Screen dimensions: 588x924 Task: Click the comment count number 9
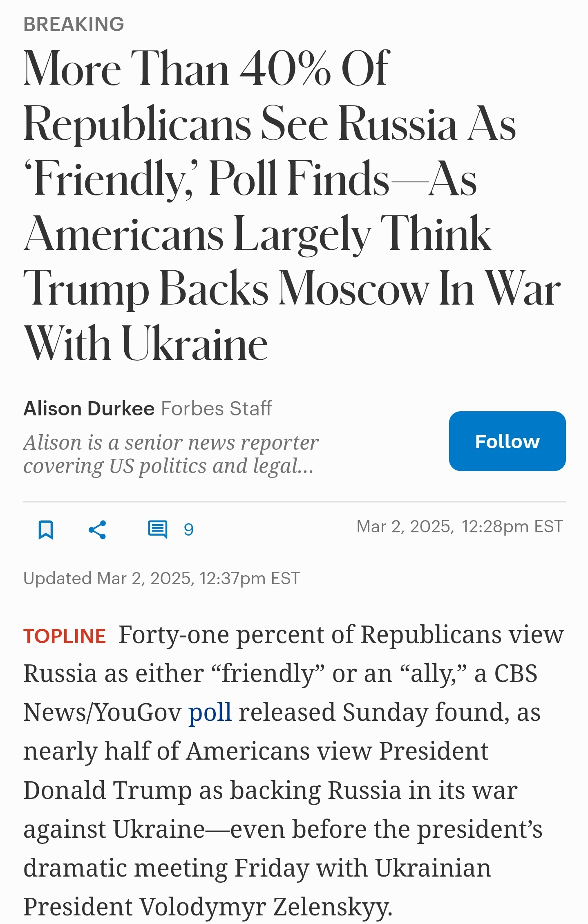click(188, 530)
